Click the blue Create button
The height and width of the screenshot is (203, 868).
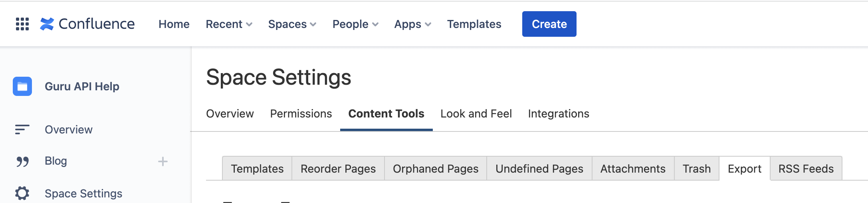click(549, 24)
